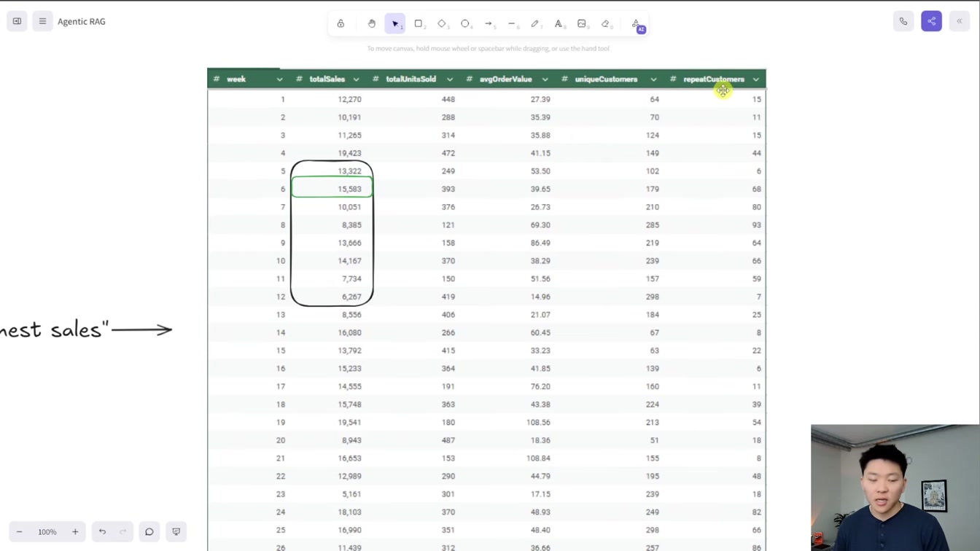
Task: Toggle the left sidebar panel icon
Action: [17, 21]
